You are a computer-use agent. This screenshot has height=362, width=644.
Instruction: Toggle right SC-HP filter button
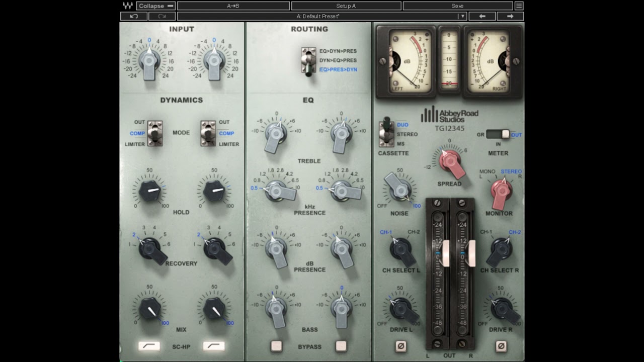coord(214,346)
